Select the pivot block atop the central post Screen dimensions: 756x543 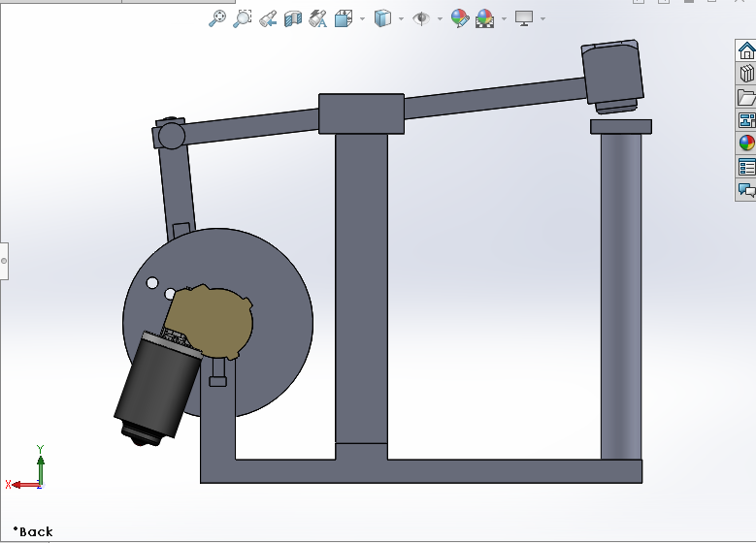coord(361,113)
